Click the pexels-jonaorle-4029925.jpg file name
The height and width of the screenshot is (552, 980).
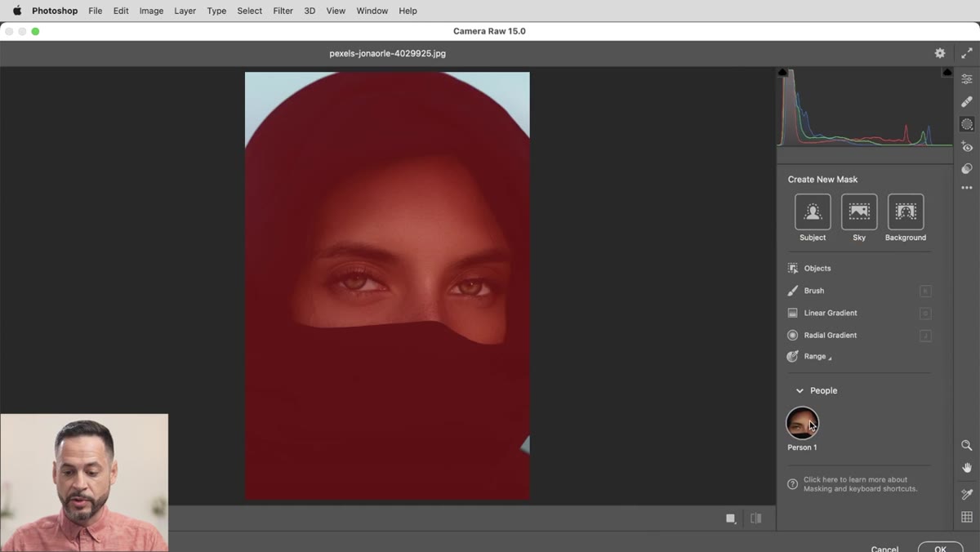point(388,53)
